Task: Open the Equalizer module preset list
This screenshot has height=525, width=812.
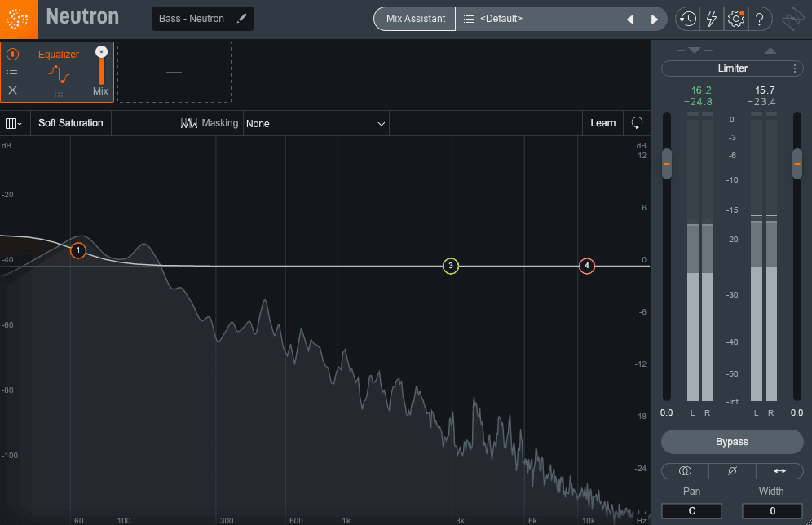Action: tap(12, 73)
